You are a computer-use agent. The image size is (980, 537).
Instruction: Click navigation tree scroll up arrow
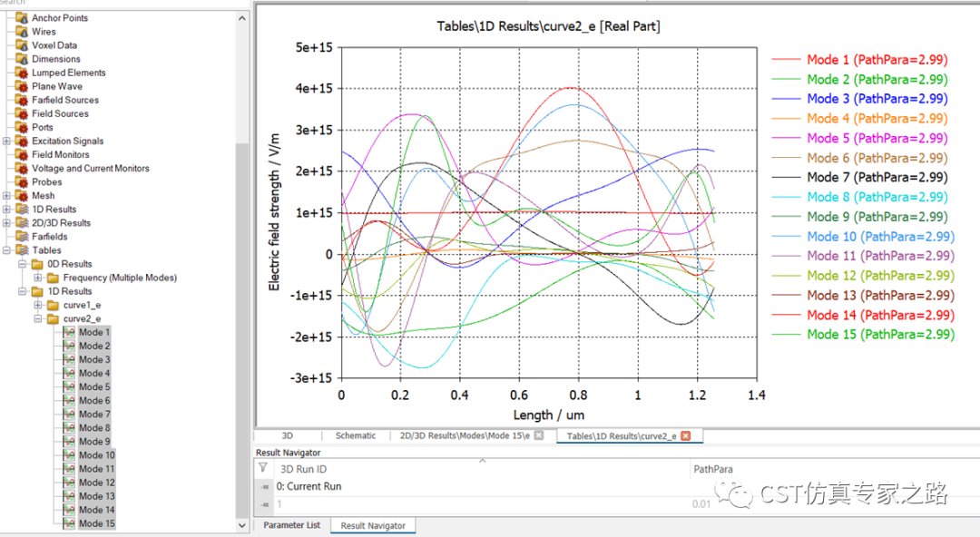coord(242,18)
